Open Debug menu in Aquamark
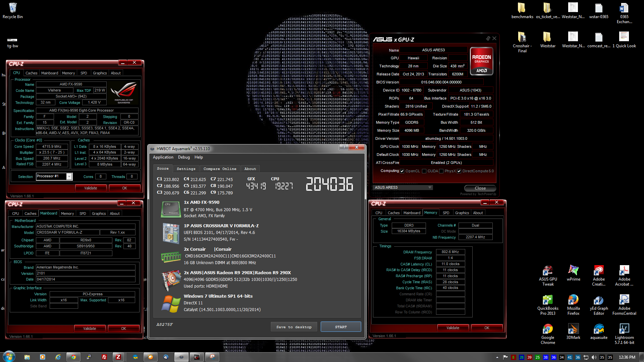 pos(184,157)
